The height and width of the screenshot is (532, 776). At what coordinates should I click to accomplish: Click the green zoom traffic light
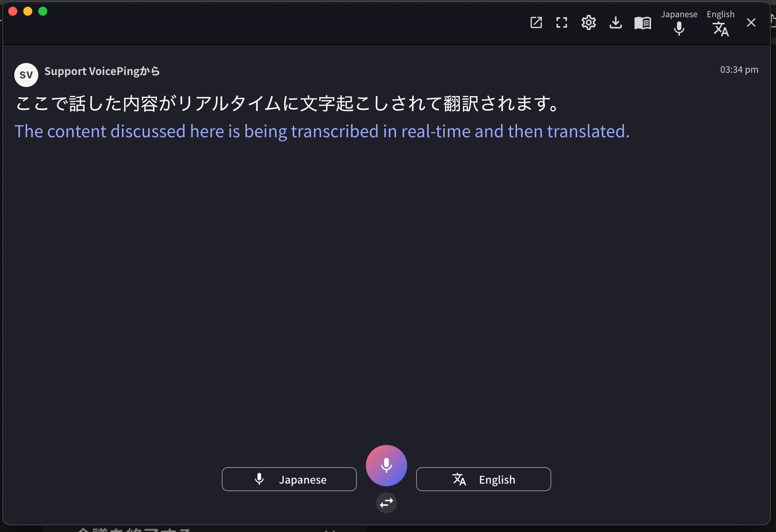pos(43,11)
